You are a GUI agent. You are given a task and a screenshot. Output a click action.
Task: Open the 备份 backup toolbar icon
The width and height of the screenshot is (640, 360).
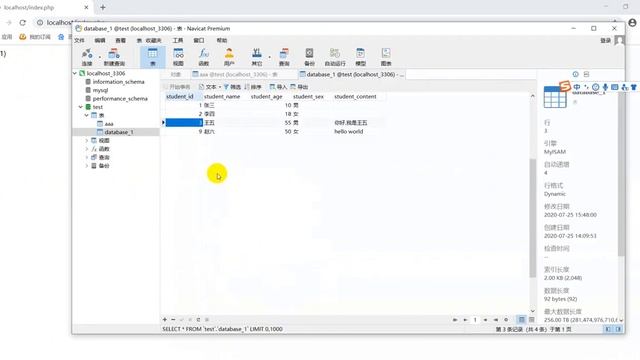309,57
